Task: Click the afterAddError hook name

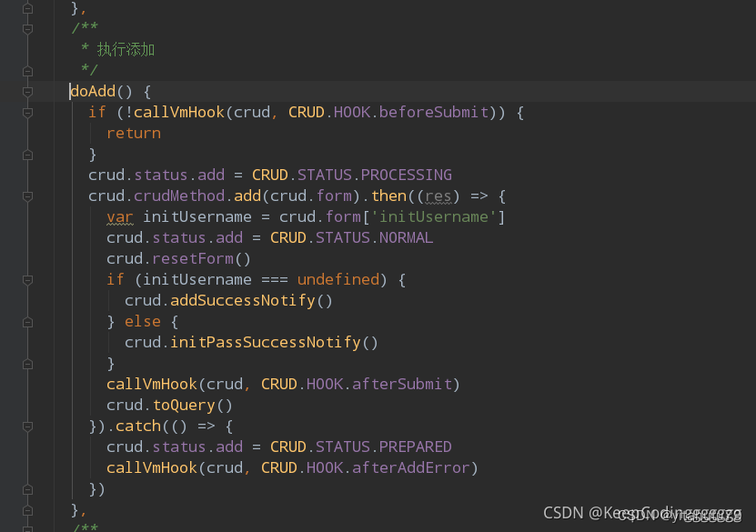Action: tap(410, 467)
